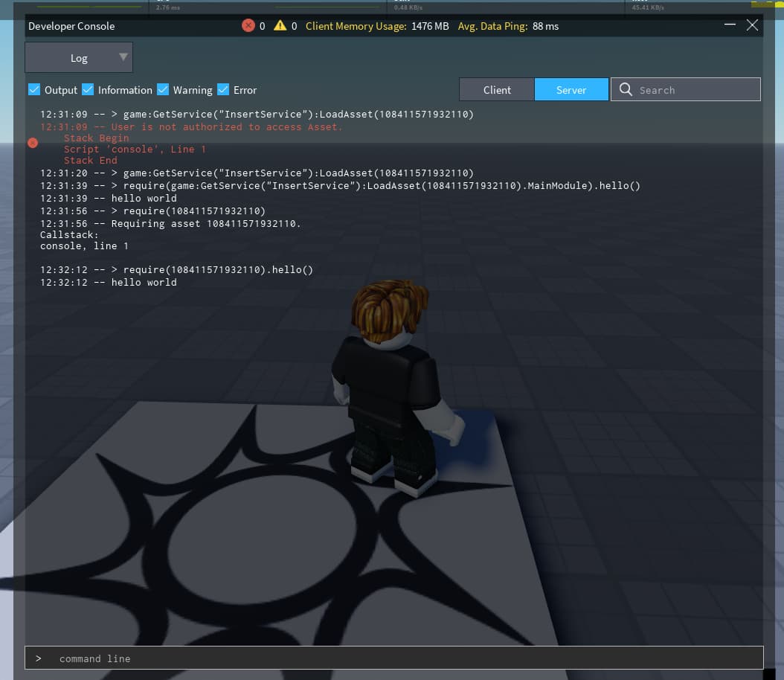Select the 12:31:39 'hello world' log line
This screenshot has width=784, height=680.
(x=109, y=199)
